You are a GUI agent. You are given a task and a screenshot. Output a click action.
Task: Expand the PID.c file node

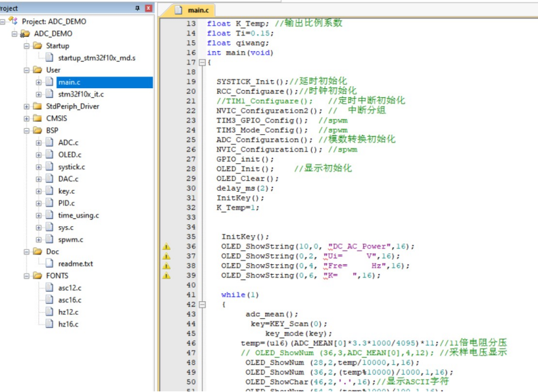38,203
